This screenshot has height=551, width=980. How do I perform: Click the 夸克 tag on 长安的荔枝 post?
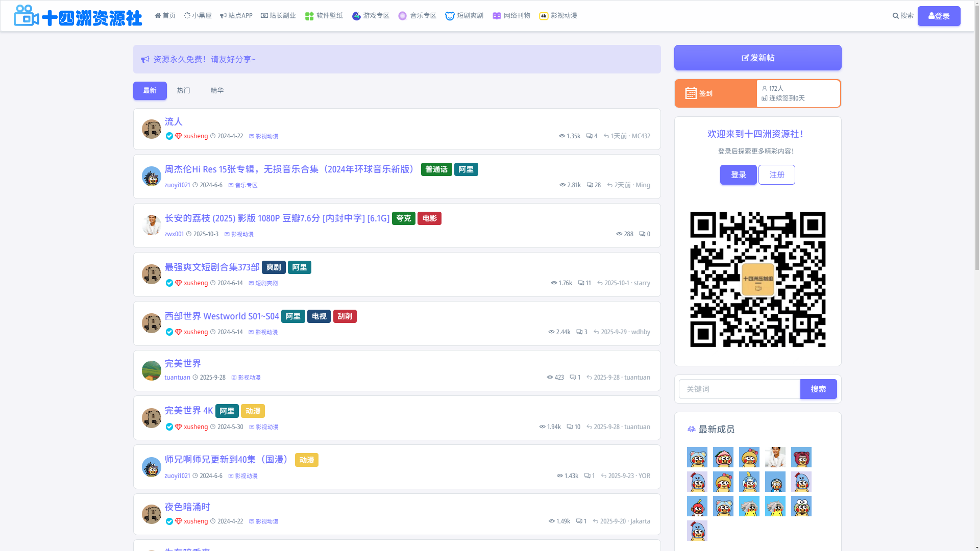(403, 218)
